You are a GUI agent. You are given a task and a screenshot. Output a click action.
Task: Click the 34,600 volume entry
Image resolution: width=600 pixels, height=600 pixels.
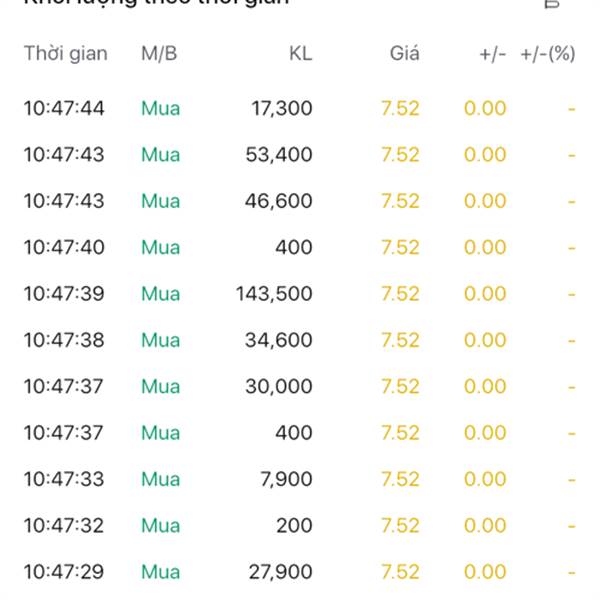279,340
